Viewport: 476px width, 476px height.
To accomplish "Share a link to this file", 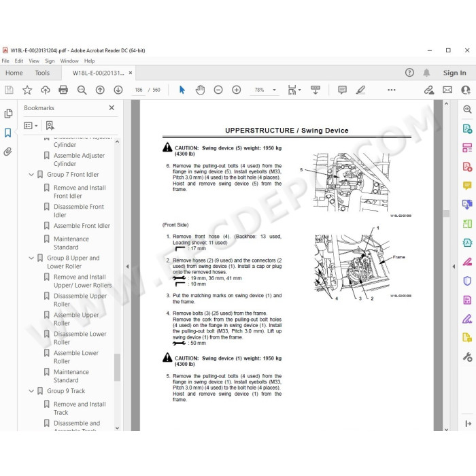I will (428, 90).
